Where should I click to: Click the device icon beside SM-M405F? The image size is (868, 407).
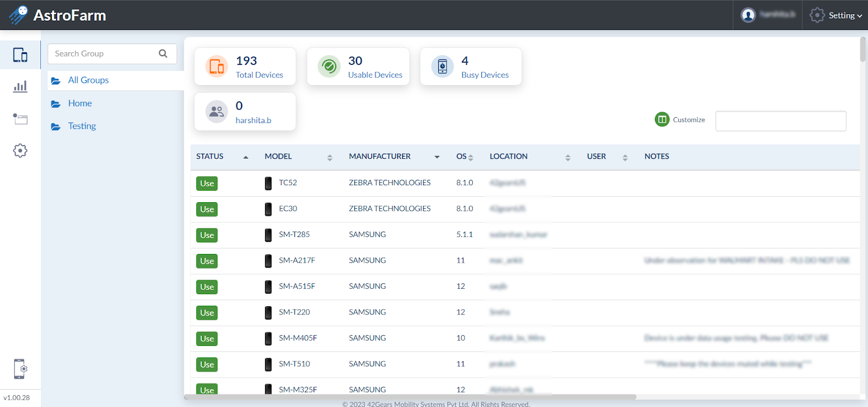click(268, 338)
